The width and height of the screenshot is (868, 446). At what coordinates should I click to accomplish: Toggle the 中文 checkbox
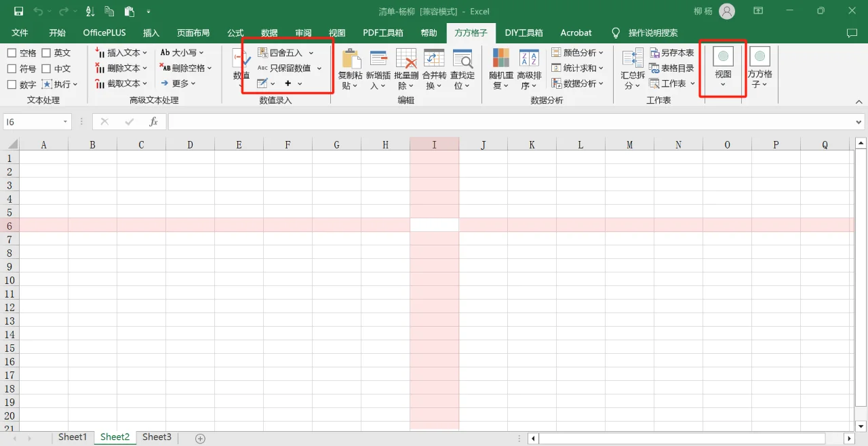pos(46,68)
